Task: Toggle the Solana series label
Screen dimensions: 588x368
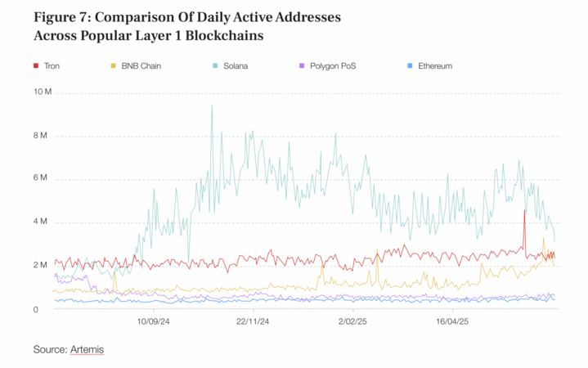Action: pos(236,65)
